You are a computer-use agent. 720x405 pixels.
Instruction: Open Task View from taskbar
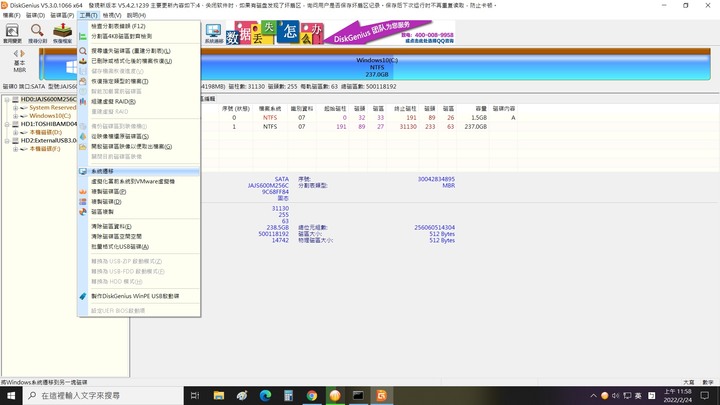[195, 395]
